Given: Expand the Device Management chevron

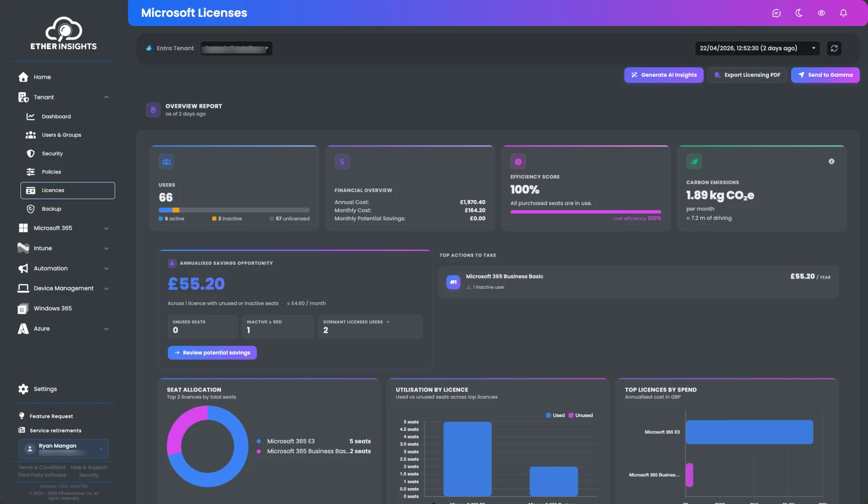Looking at the screenshot, I should coord(106,289).
